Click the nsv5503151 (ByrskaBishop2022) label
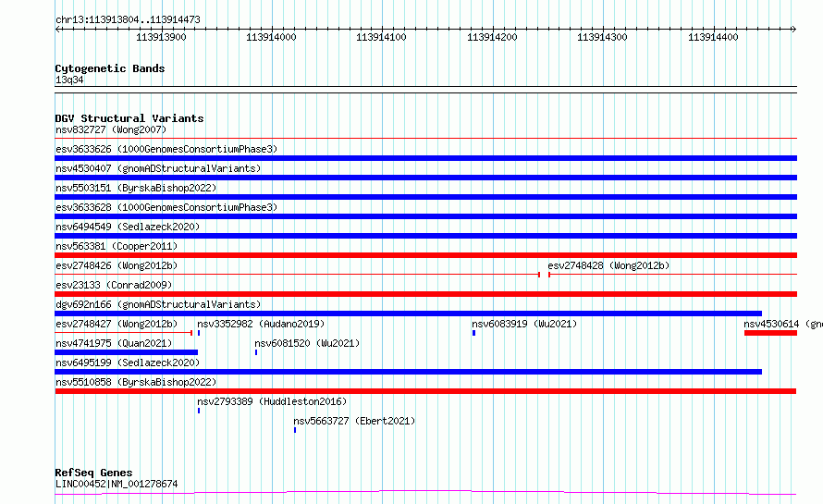Image resolution: width=823 pixels, height=504 pixels. tap(136, 188)
